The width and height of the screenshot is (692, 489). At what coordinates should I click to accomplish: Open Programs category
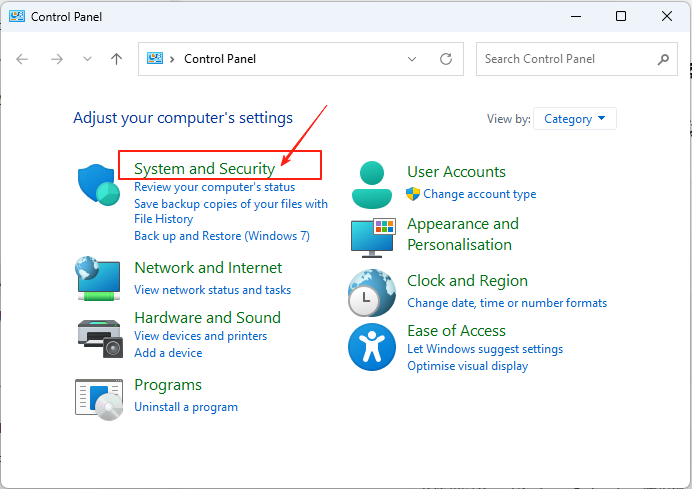168,385
